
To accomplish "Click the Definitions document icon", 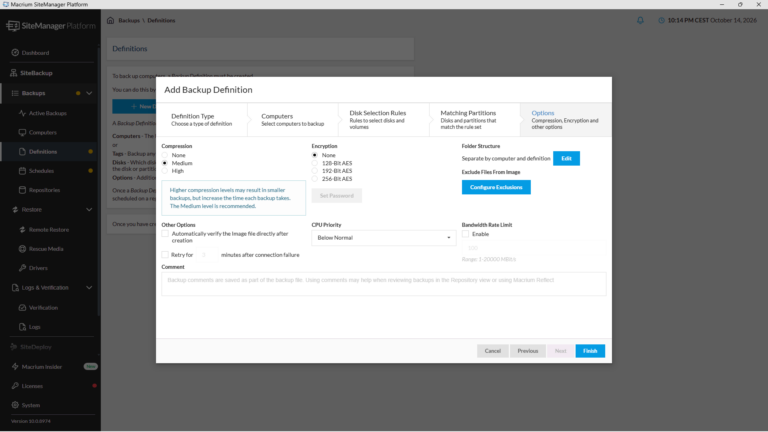I will click(22, 151).
